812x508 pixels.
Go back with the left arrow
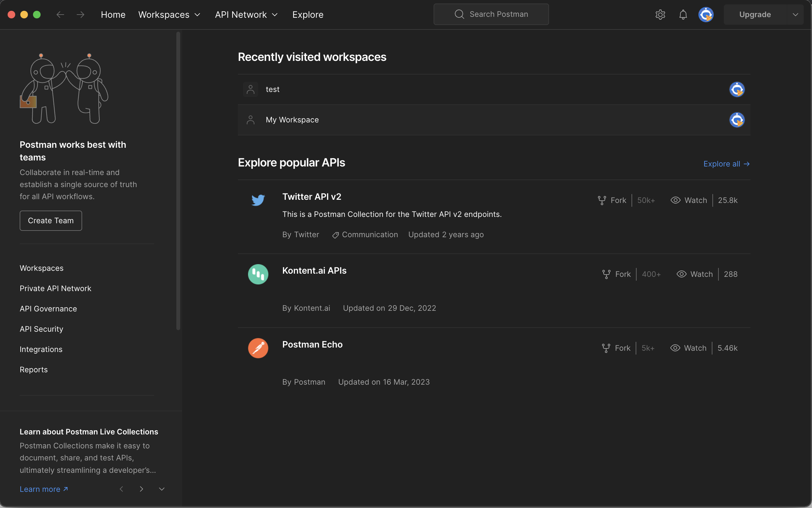(60, 15)
